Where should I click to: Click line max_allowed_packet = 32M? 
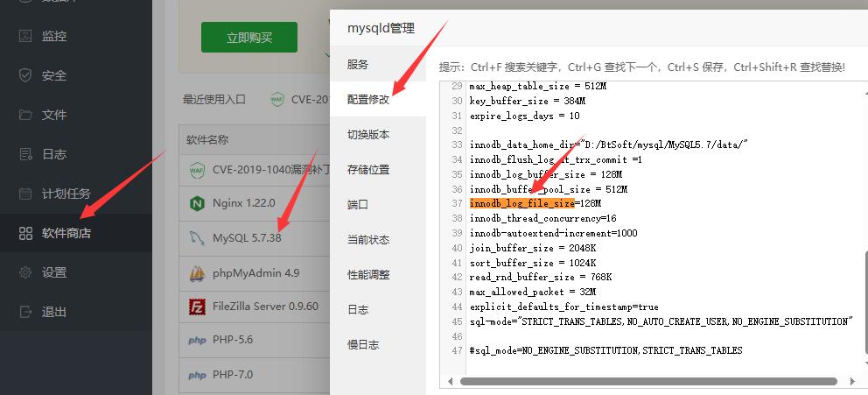coord(533,292)
